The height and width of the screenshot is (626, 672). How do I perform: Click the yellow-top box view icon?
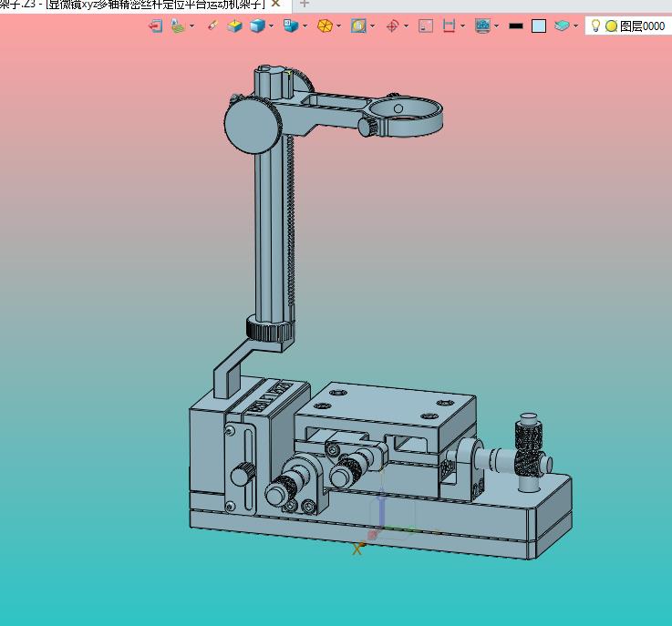(x=234, y=26)
